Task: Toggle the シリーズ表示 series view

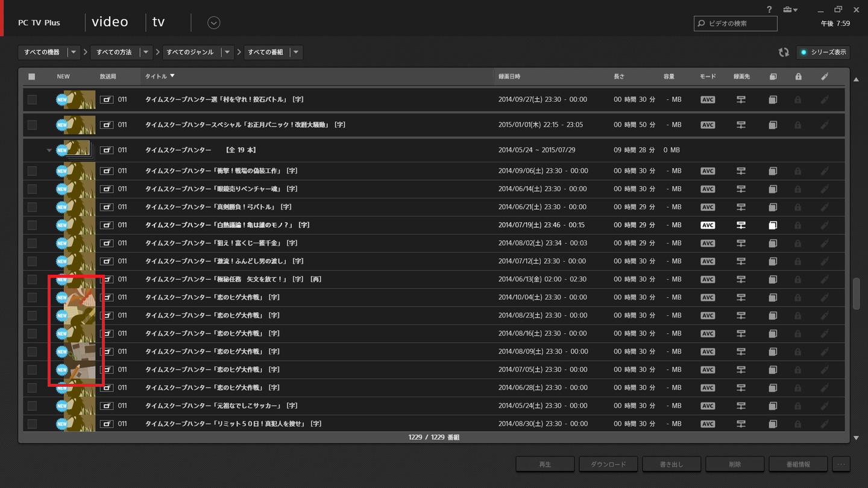Action: pyautogui.click(x=823, y=52)
